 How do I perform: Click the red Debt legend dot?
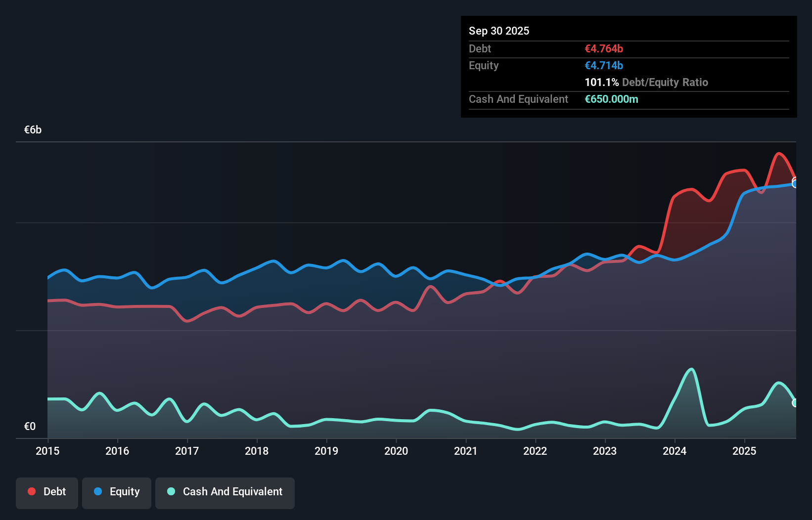click(x=32, y=491)
